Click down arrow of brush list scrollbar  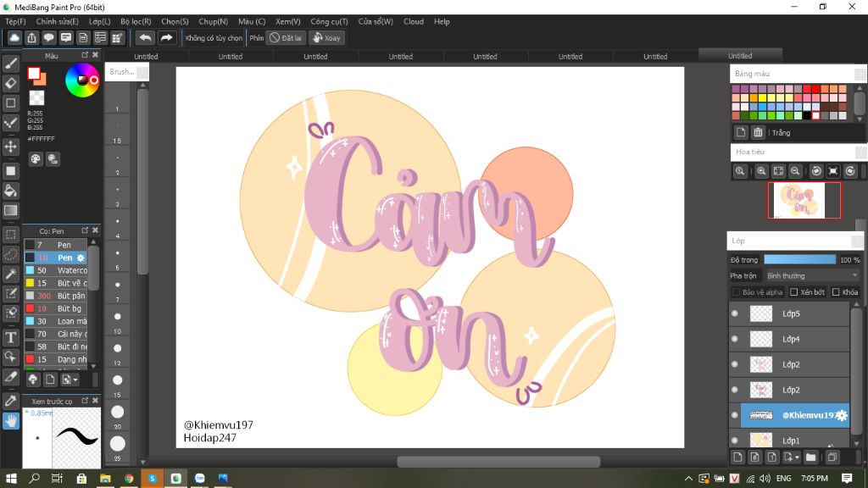pos(93,366)
